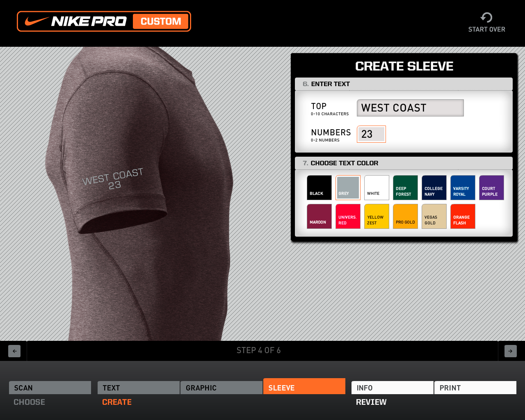Select the White text color
This screenshot has width=525, height=420.
point(377,187)
